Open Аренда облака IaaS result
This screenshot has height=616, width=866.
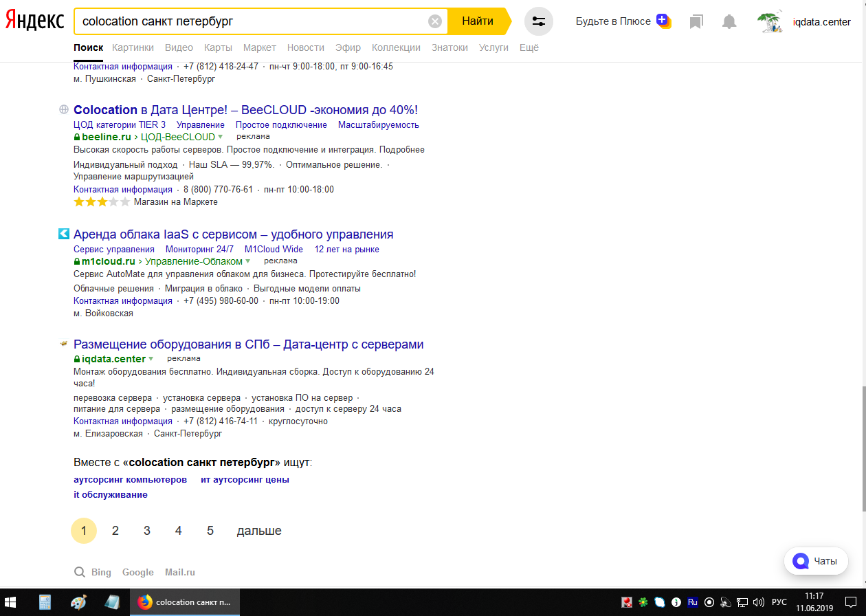click(234, 234)
